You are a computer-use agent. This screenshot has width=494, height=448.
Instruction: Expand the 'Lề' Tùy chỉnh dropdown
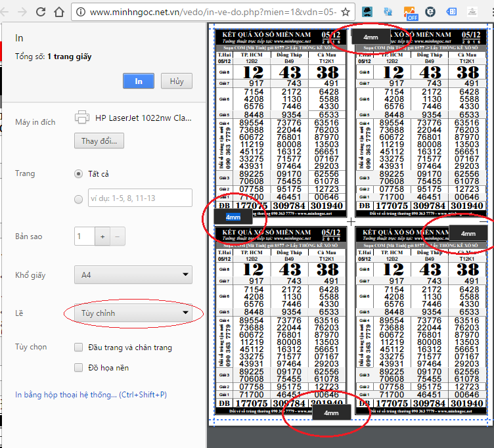[133, 313]
